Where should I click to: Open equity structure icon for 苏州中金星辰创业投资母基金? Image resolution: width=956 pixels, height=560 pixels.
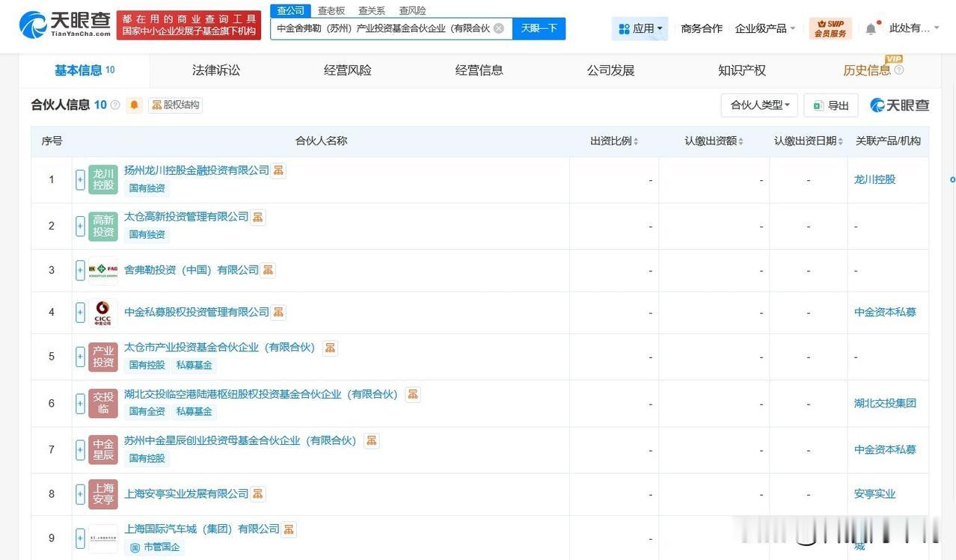(x=371, y=440)
